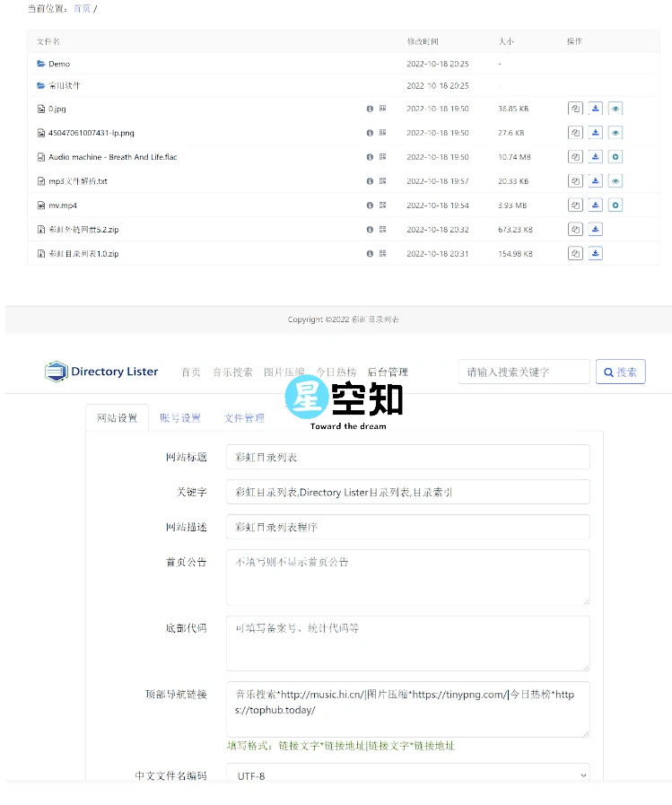Focus the 顶部导航链接 text area
This screenshot has height=805, width=672.
[x=408, y=710]
